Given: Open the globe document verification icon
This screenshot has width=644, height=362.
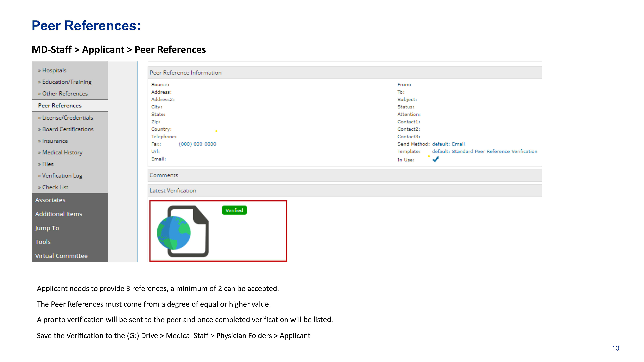Looking at the screenshot, I should [x=183, y=231].
